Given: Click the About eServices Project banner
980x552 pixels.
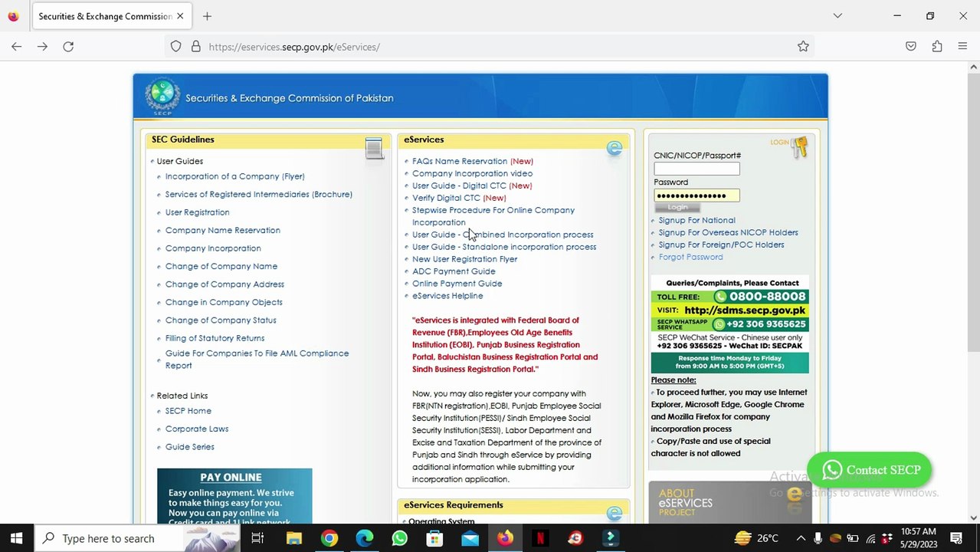Looking at the screenshot, I should click(x=729, y=502).
